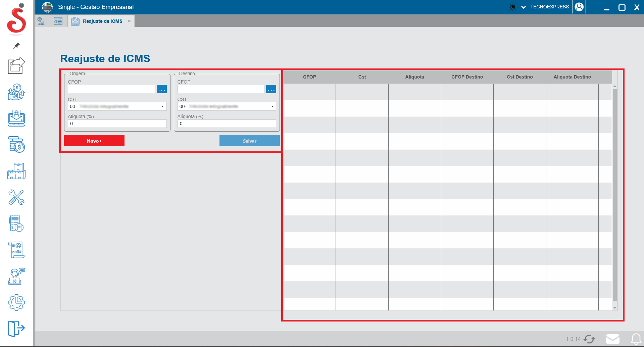Expand the Destino CST dropdown
The image size is (644, 347).
pyautogui.click(x=272, y=106)
